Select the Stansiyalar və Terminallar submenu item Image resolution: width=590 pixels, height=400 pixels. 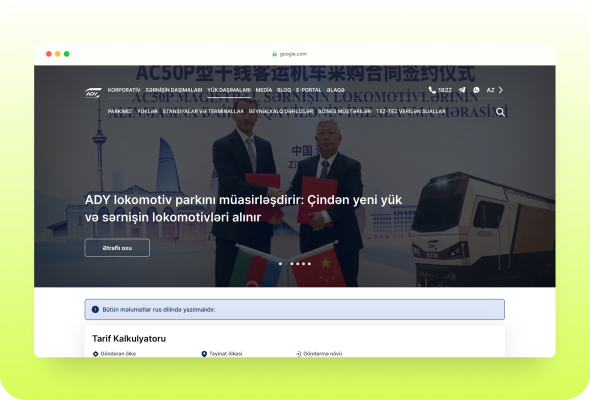click(x=203, y=111)
